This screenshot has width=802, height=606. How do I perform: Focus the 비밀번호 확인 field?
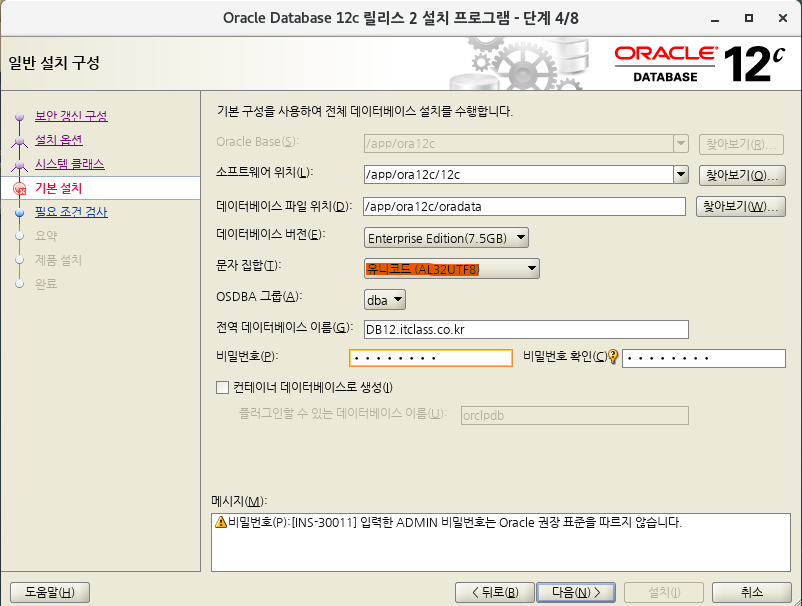coord(704,358)
